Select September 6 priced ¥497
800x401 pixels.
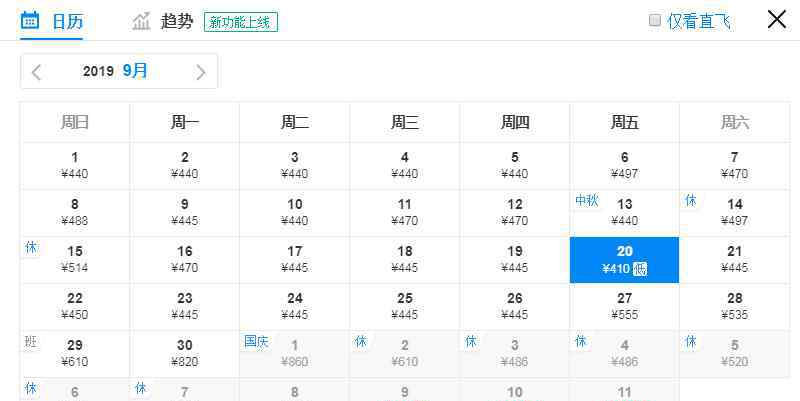[x=624, y=166]
